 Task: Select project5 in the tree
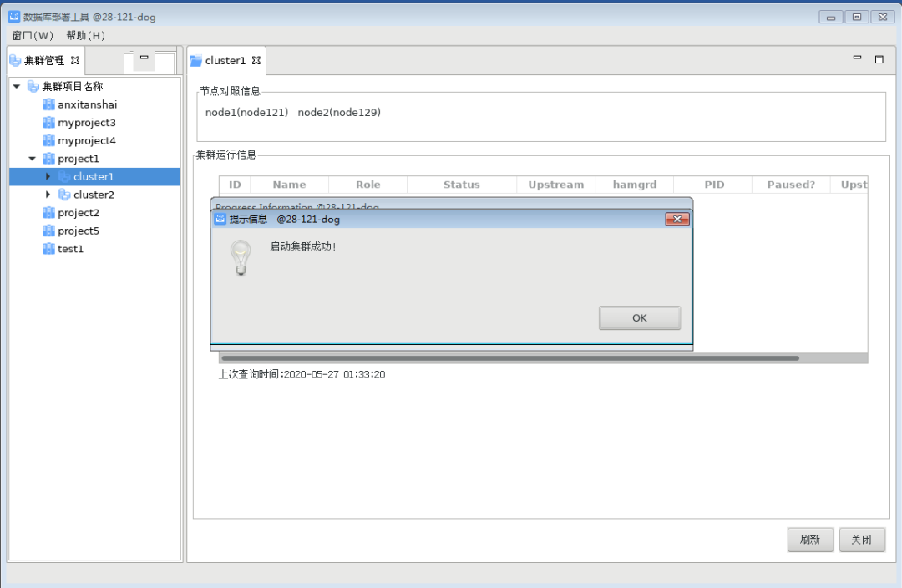pyautogui.click(x=79, y=231)
